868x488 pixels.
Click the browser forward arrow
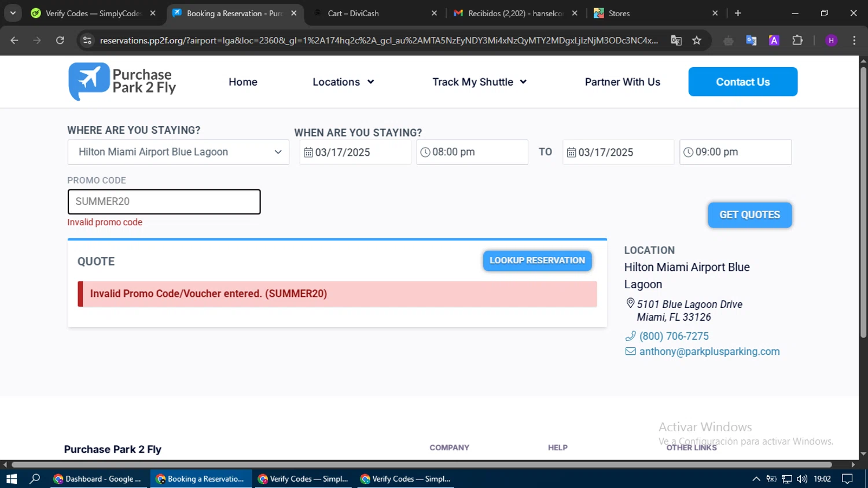[x=37, y=40]
